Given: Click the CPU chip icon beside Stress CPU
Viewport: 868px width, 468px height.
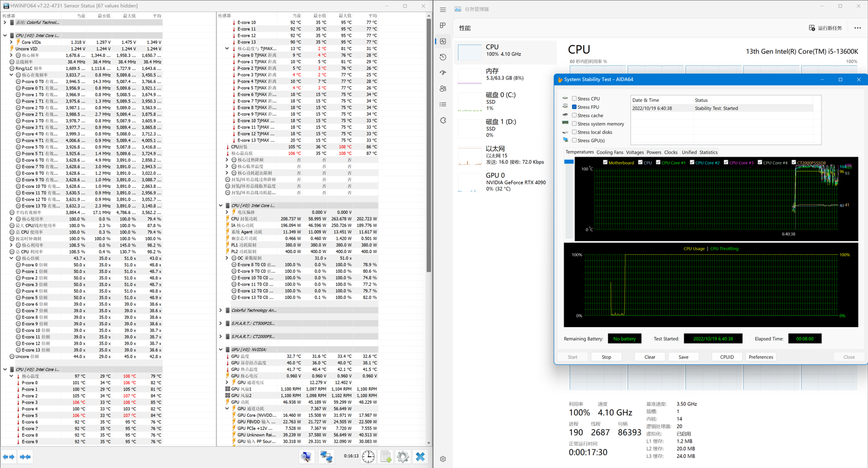Looking at the screenshot, I should 565,98.
